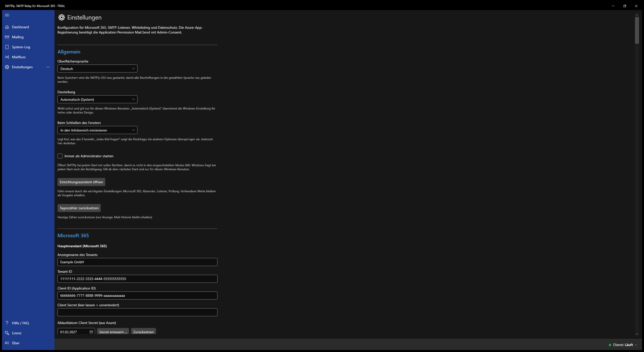Open the Über page
The image size is (644, 352).
[x=28, y=343]
